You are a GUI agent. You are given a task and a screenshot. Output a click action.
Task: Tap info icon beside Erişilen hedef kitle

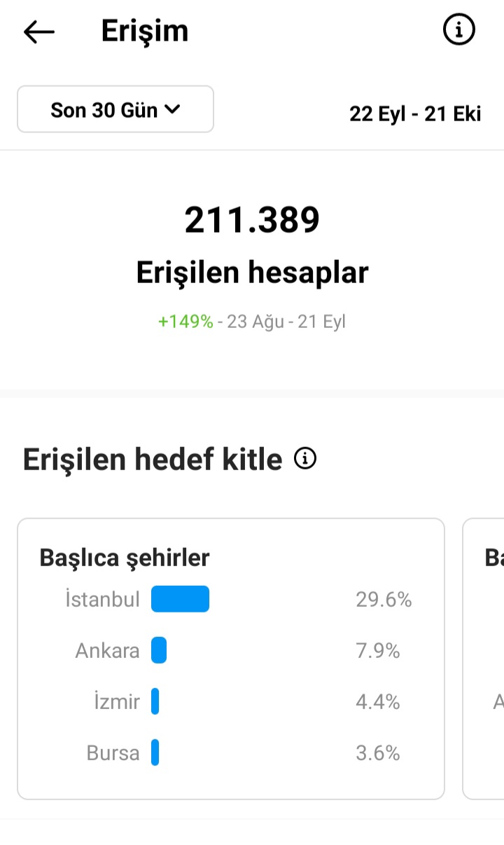tap(305, 459)
